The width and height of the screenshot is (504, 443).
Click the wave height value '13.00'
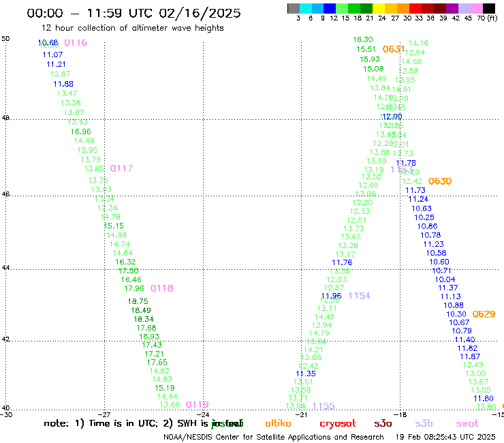[x=475, y=373]
